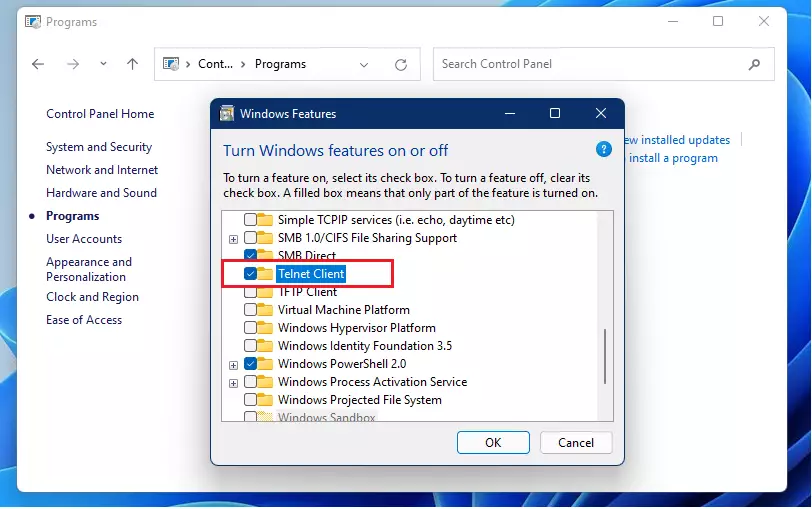Viewport: 812px width, 509px height.
Task: Maximize the Windows Features dialog
Action: [x=555, y=113]
